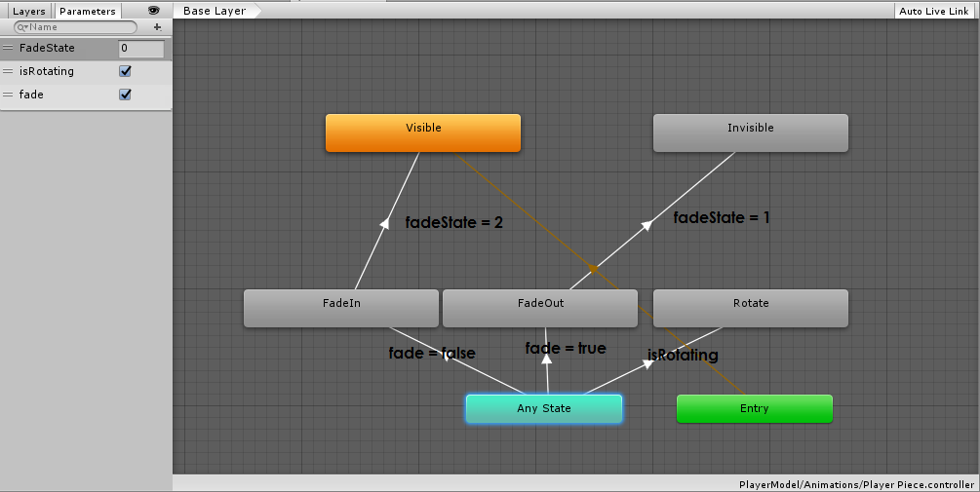Click the parameter Name search field
Viewport: 980px width, 492px height.
pyautogui.click(x=76, y=27)
